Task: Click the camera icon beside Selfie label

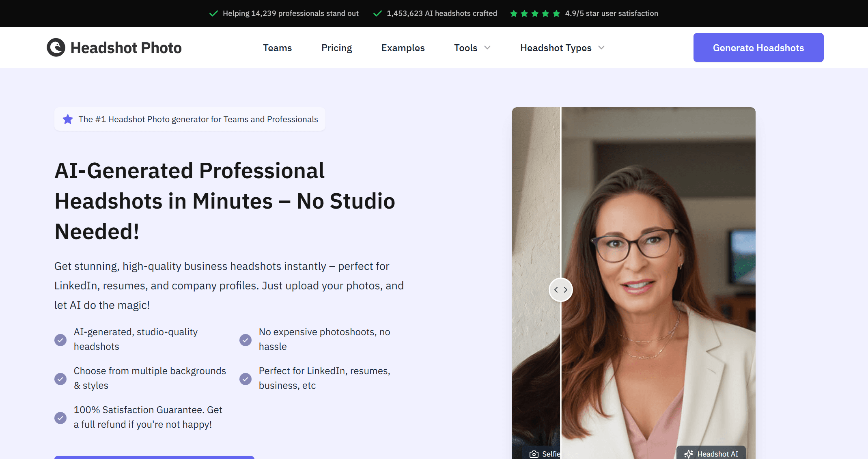Action: (534, 454)
